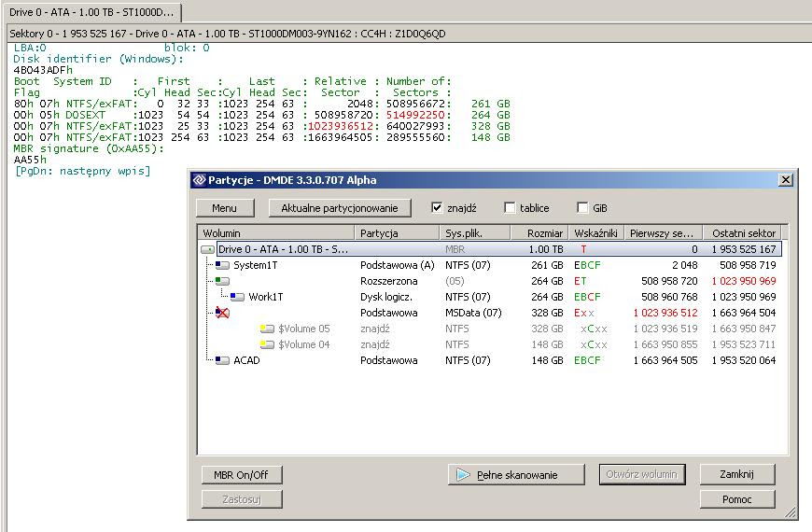Click the Wskaźniki column header

coord(596,233)
